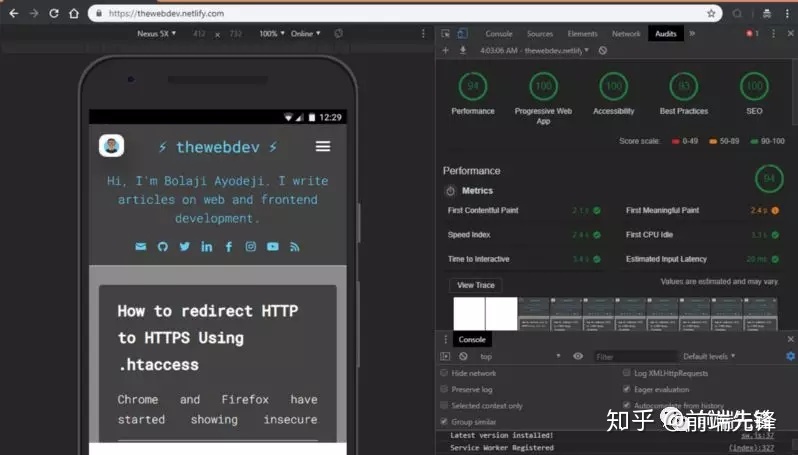Screen dimensions: 798x455
Task: Open console settings gear
Action: click(790, 356)
